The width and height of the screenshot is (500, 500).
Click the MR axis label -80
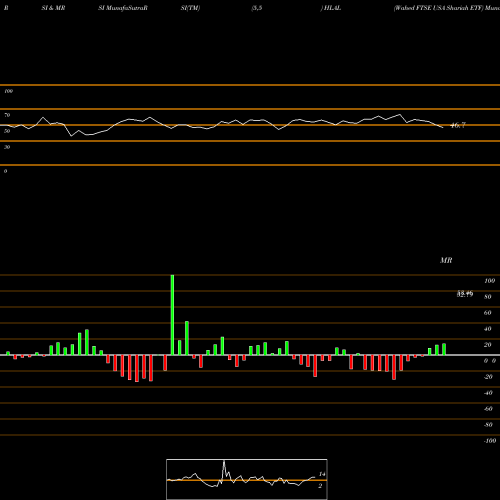488,425
